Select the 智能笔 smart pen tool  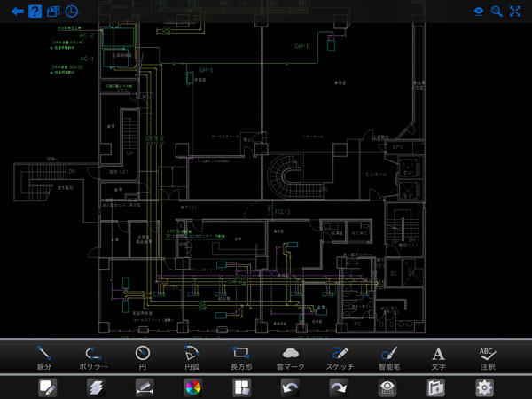point(389,357)
